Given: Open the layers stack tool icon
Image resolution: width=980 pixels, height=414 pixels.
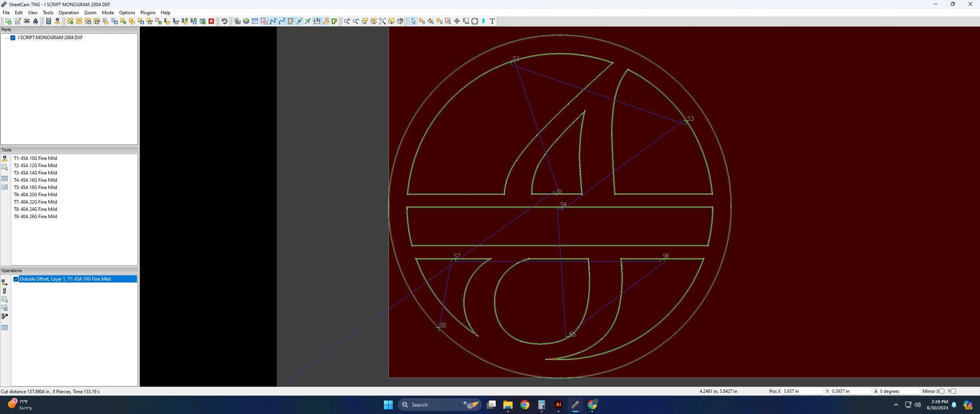Looking at the screenshot, I should [x=246, y=21].
